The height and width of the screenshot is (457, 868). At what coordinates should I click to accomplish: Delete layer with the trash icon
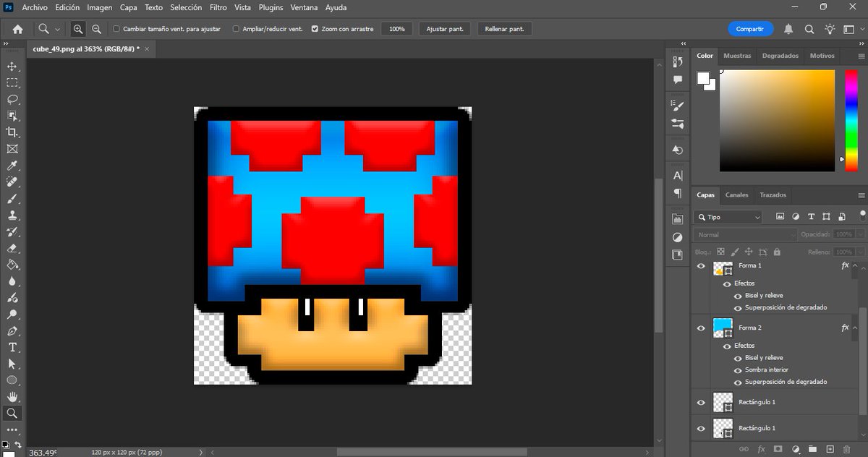click(848, 449)
